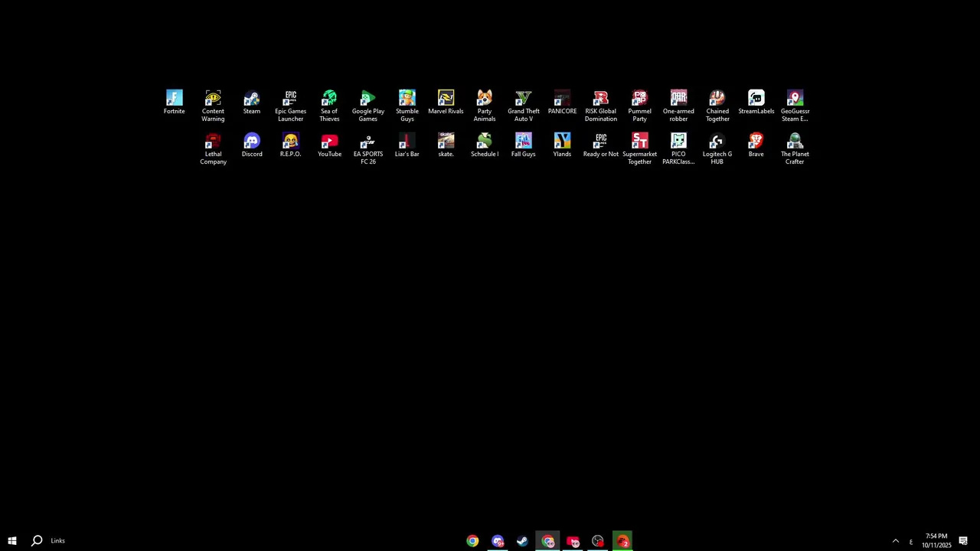Screen dimensions: 980x551
Task: Open the Grand Theft Auto V shortcut
Action: pyautogui.click(x=524, y=106)
